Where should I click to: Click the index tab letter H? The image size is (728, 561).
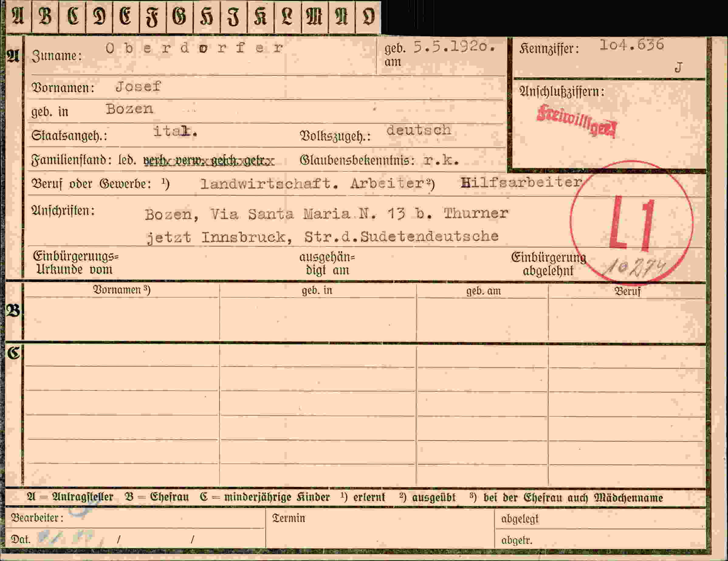point(207,17)
